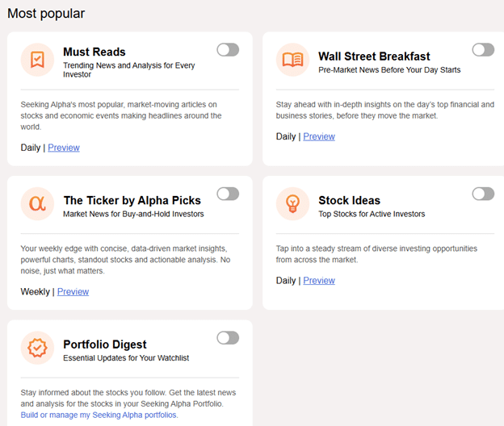
Task: Toggle The Ticker by Alpha Picks switch
Action: [x=228, y=194]
